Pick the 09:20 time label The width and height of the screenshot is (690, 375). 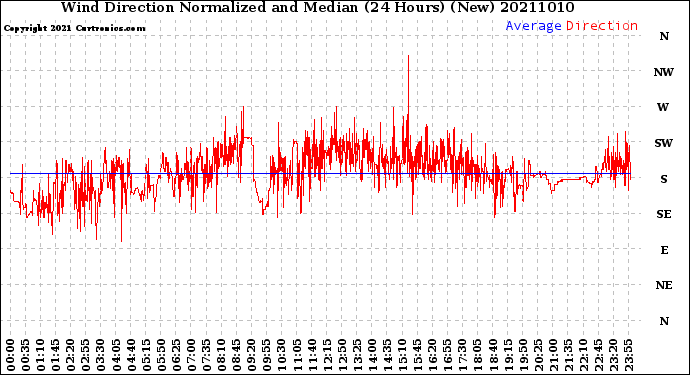click(x=252, y=355)
